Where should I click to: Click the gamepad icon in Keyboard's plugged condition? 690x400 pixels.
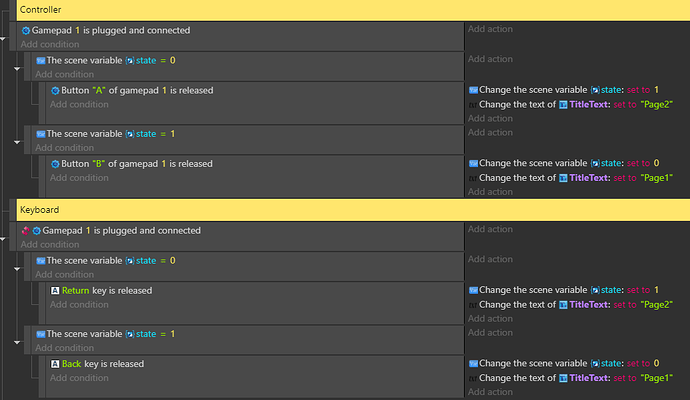coord(36,231)
